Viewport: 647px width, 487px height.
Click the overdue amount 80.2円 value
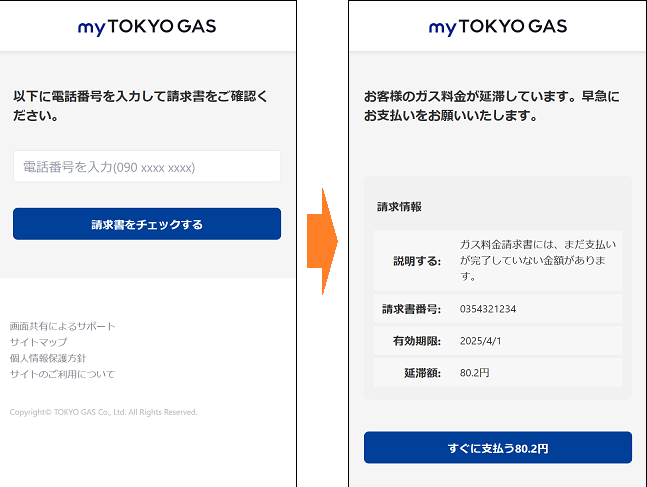click(x=475, y=373)
